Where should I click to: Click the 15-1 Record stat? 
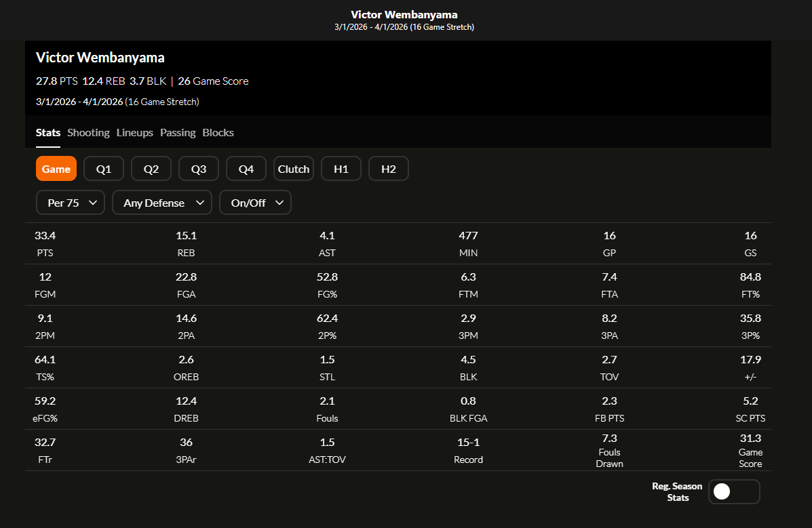point(468,451)
